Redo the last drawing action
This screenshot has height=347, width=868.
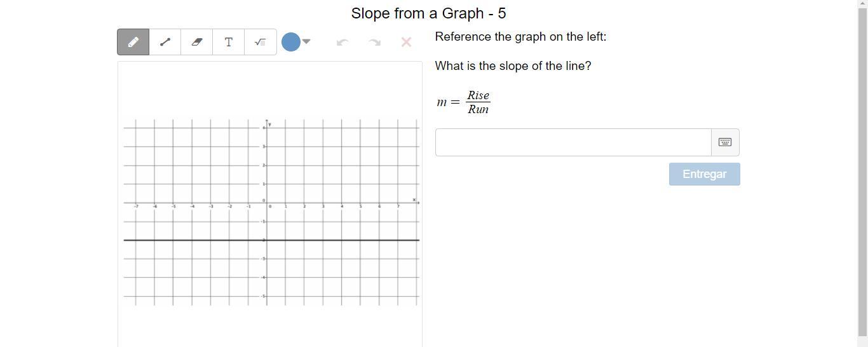[x=374, y=42]
